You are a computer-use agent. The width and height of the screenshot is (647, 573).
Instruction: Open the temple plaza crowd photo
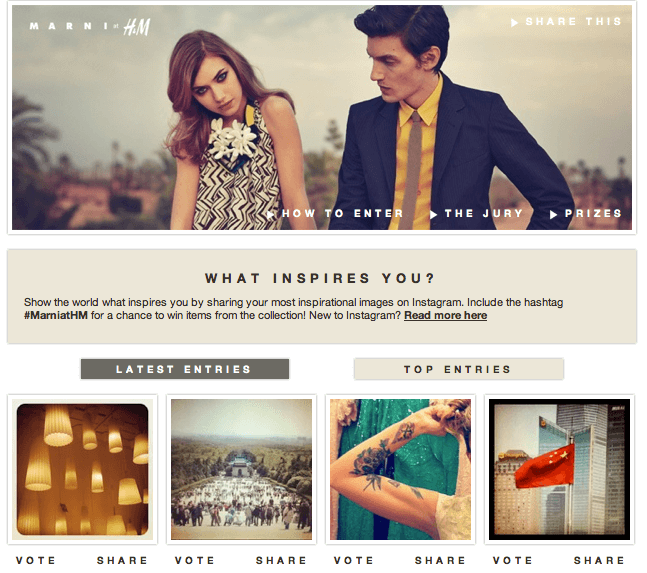(x=241, y=469)
